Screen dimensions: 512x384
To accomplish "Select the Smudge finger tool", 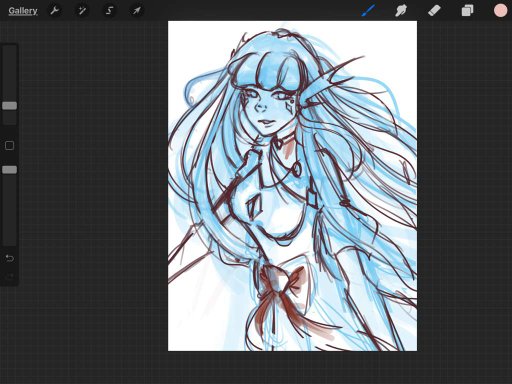I will [401, 10].
